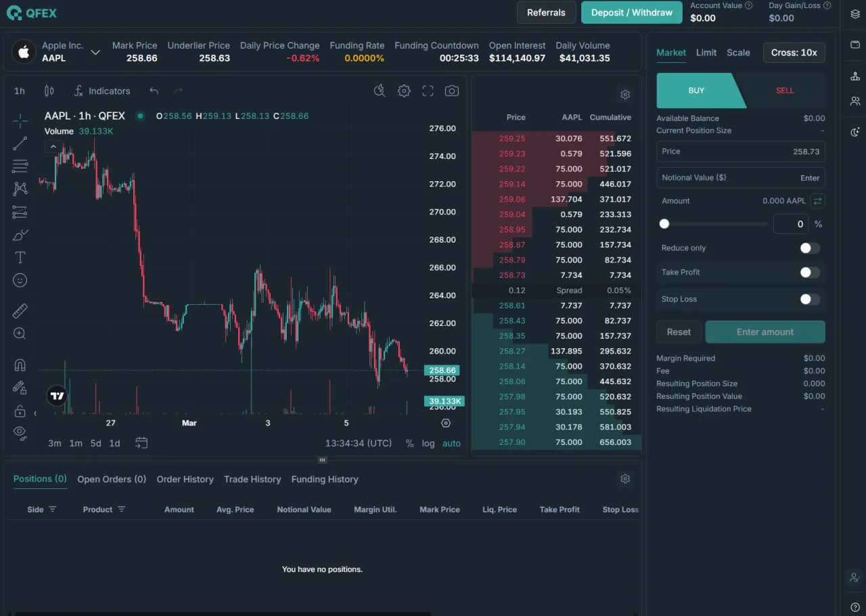Expand the Apple Inc. symbol selector
Screen dimensions: 866x616
point(95,52)
